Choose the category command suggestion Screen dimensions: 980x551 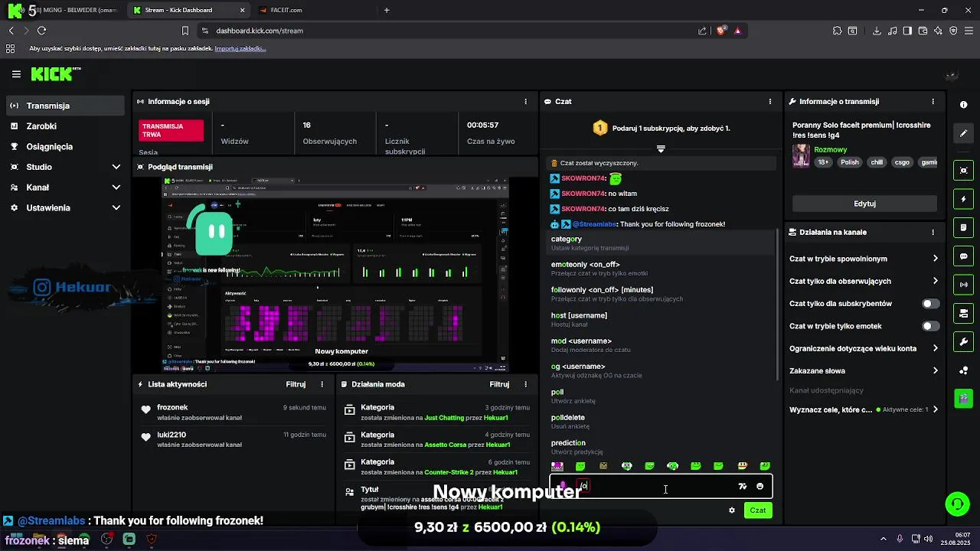coord(662,243)
